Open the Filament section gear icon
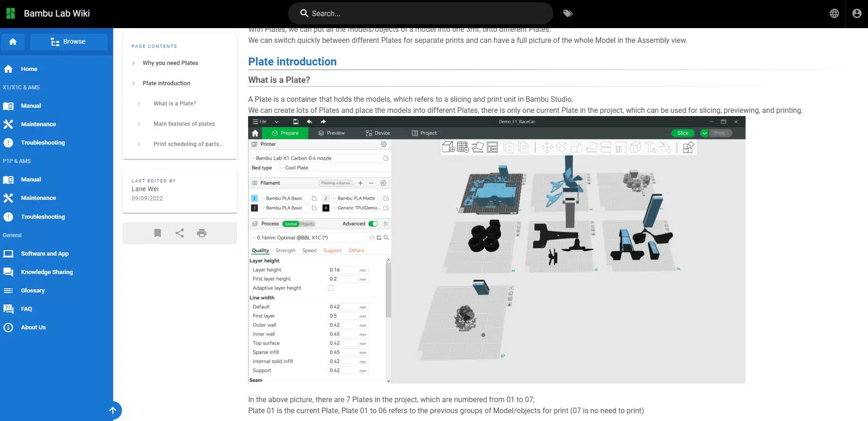 point(383,183)
